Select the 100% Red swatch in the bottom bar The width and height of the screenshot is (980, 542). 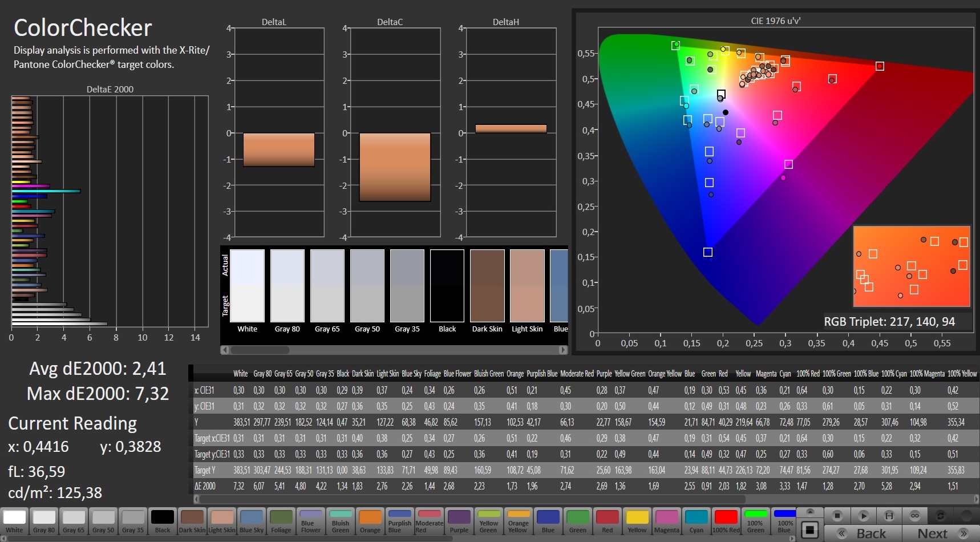[726, 521]
